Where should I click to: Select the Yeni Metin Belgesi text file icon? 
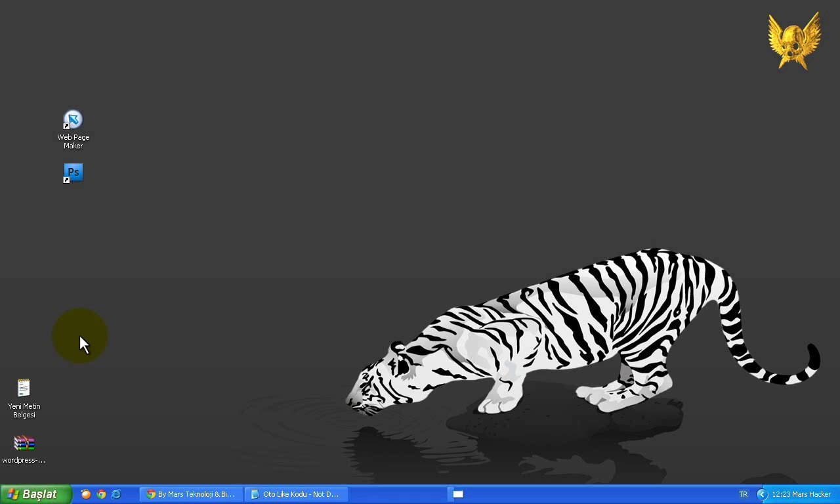coord(24,398)
